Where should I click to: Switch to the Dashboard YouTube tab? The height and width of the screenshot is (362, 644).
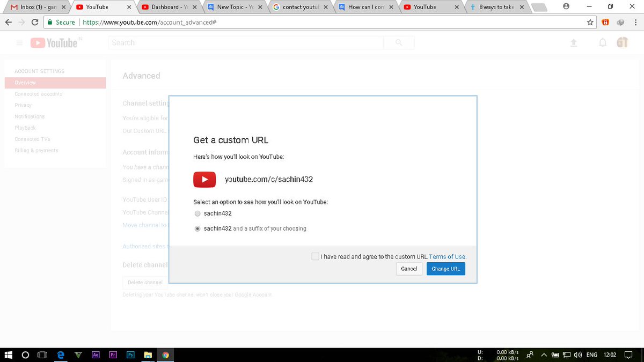click(x=170, y=7)
